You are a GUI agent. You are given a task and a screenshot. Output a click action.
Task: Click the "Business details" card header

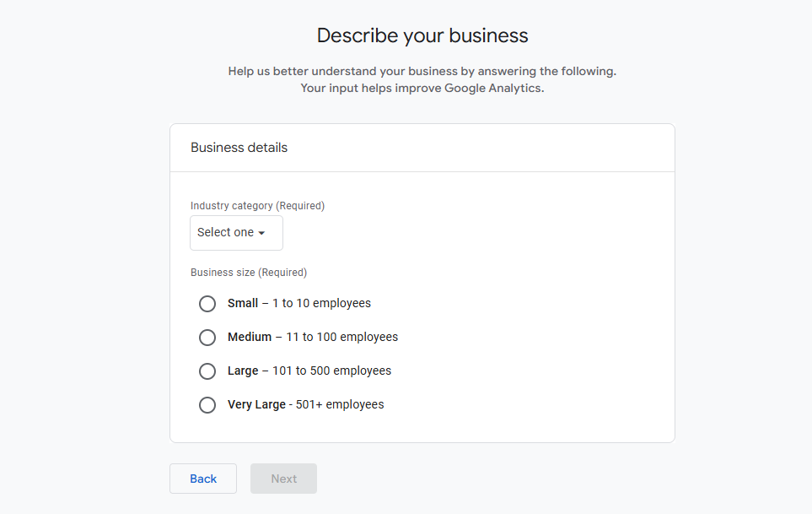239,148
